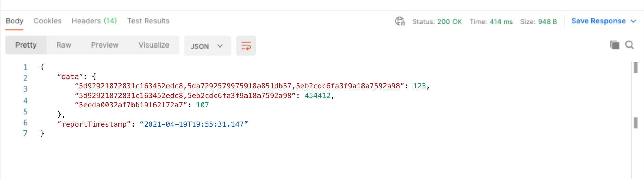Screen dimensions: 644x179
Task: Switch to Preview view
Action: pyautogui.click(x=105, y=45)
